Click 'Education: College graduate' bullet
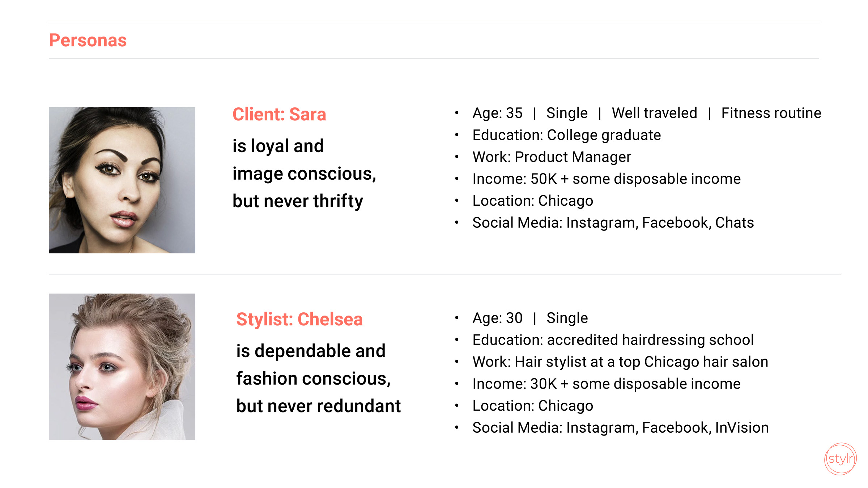Viewport: 868px width, 488px height. click(x=567, y=135)
